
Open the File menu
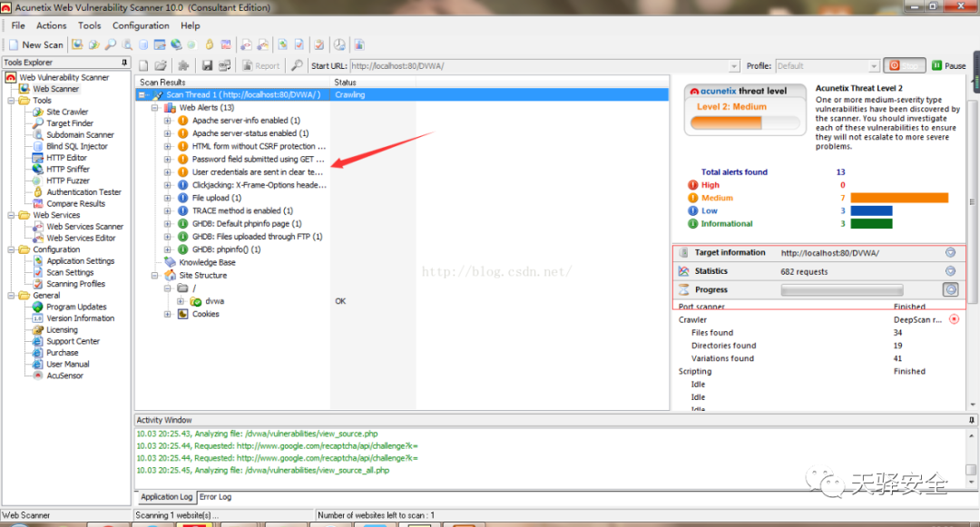pyautogui.click(x=18, y=25)
